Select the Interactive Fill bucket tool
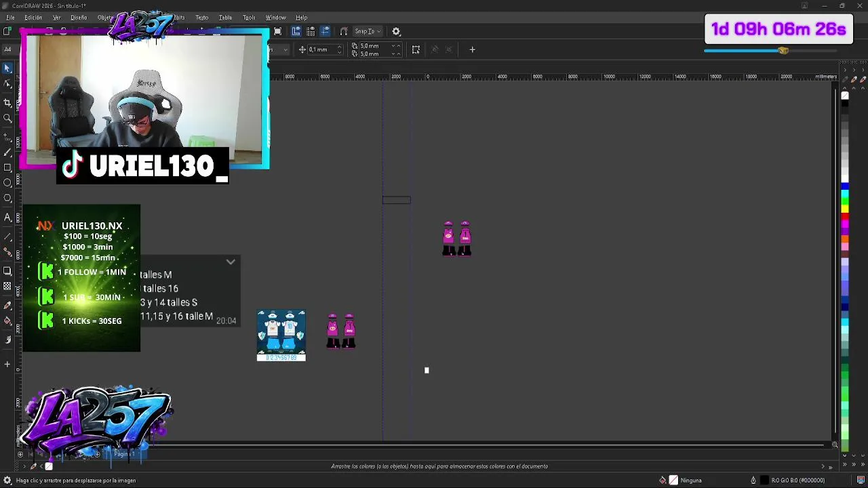 (x=7, y=321)
